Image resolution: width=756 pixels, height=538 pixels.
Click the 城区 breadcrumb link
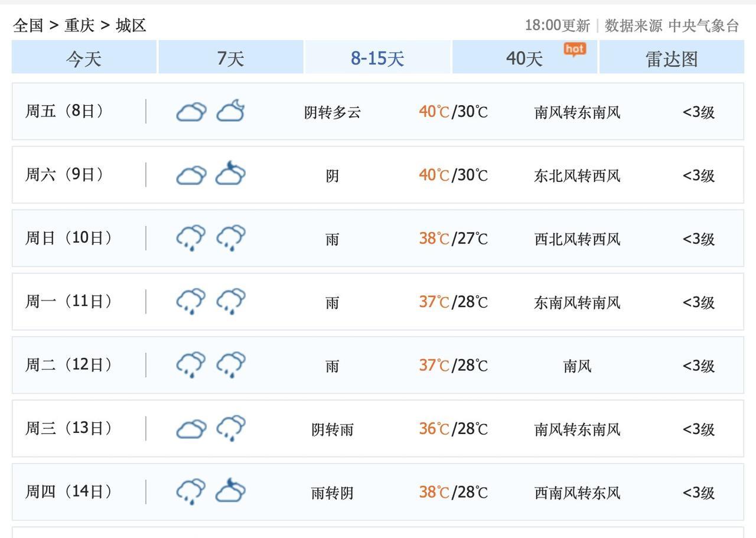click(x=131, y=25)
